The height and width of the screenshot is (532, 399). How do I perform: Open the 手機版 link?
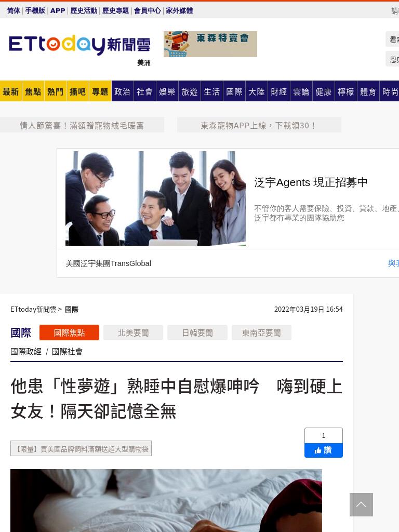35,10
